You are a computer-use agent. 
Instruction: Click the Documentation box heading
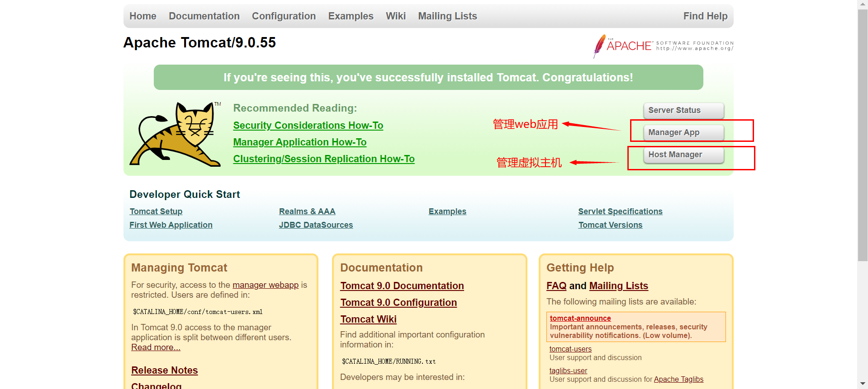click(x=381, y=268)
